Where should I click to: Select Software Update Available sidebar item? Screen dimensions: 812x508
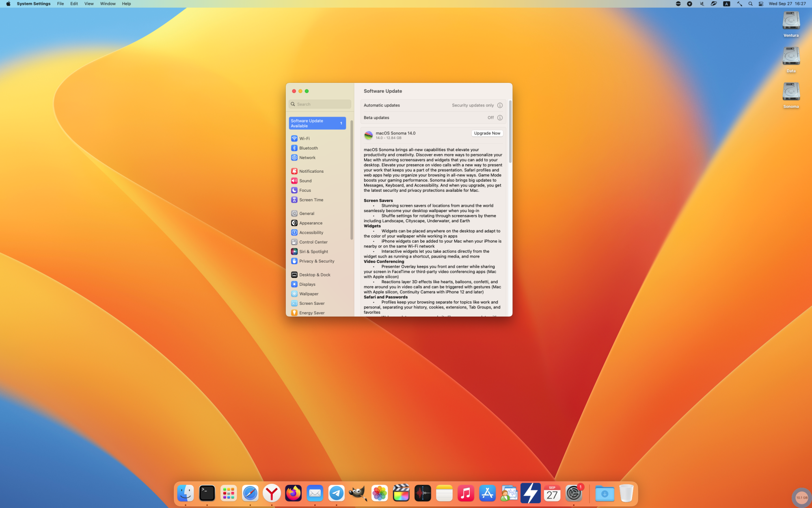coord(317,123)
